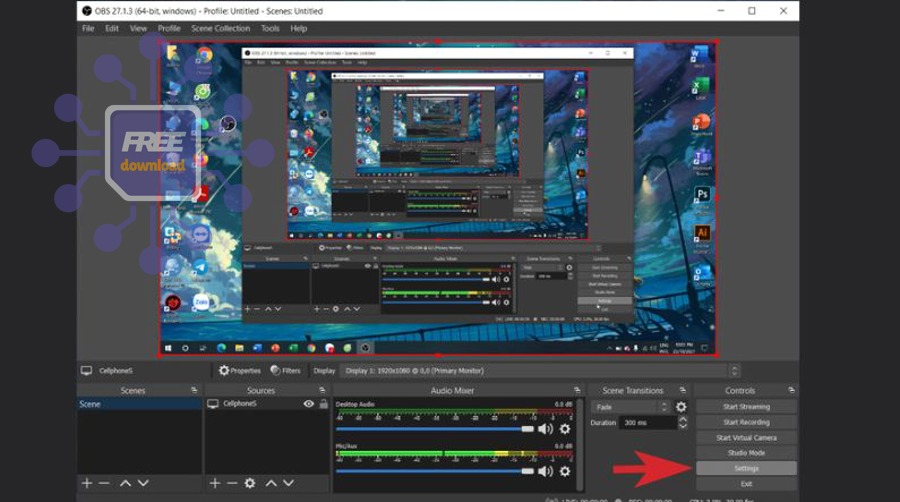Image resolution: width=900 pixels, height=502 pixels.
Task: Open scene transition properties gear
Action: pyautogui.click(x=681, y=407)
